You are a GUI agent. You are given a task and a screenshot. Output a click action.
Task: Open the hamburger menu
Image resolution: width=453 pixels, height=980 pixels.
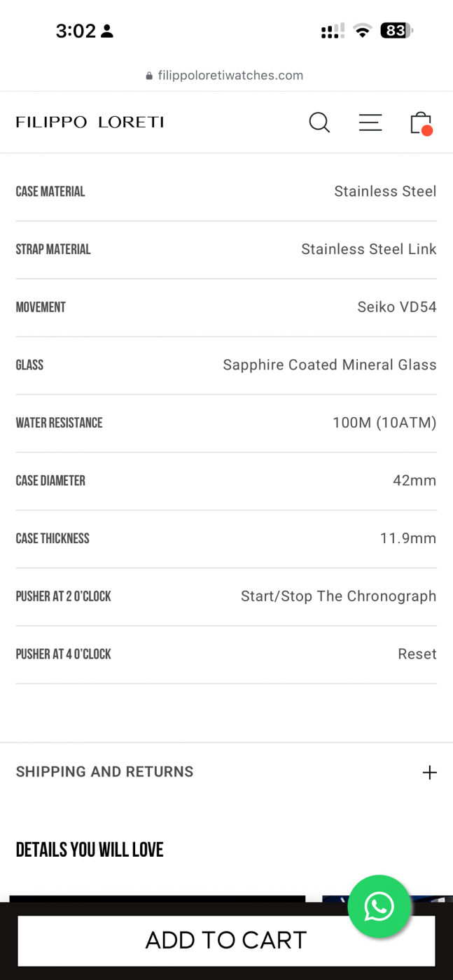(x=370, y=122)
